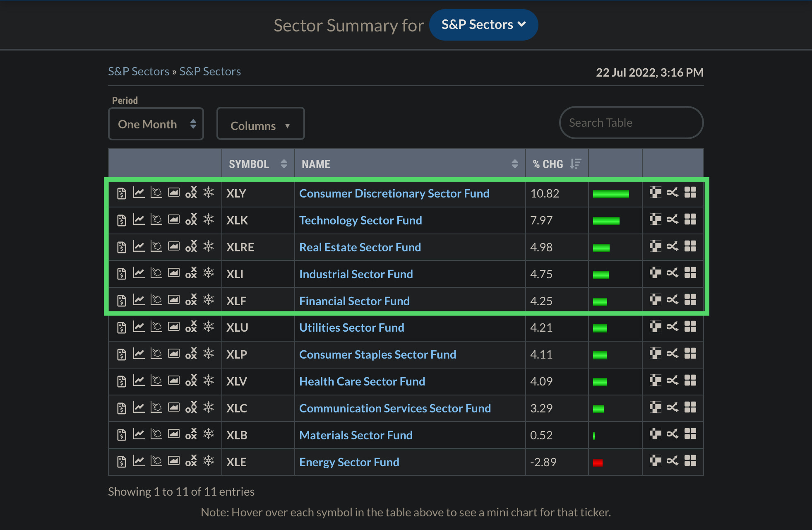Image resolution: width=812 pixels, height=530 pixels.
Task: Open Seasonality snowflake icon for XLB row
Action: click(x=209, y=434)
